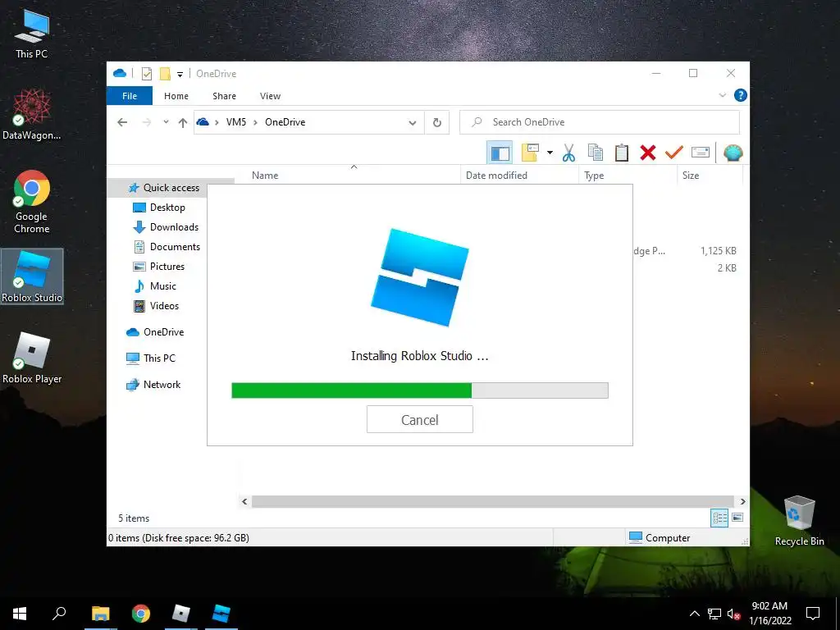The image size is (840, 630).
Task: Expand the ribbon with chevron arrow
Action: pyautogui.click(x=722, y=95)
